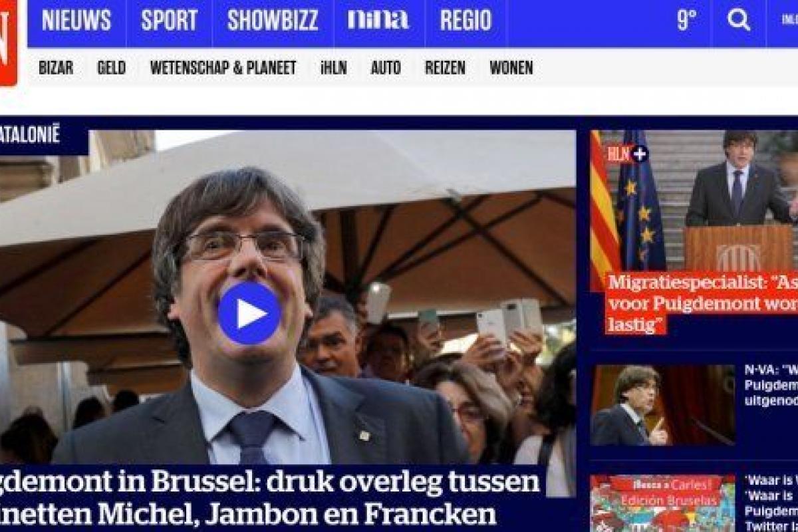The image size is (798, 532).
Task: Open WETENSCHAP & PLANEET link
Action: [x=223, y=67]
